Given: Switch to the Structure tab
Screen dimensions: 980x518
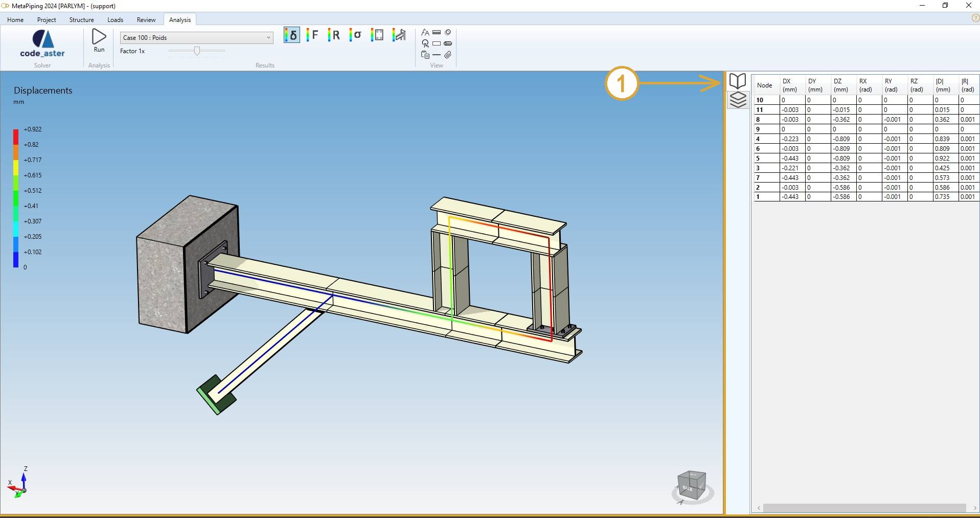Looking at the screenshot, I should [x=82, y=19].
